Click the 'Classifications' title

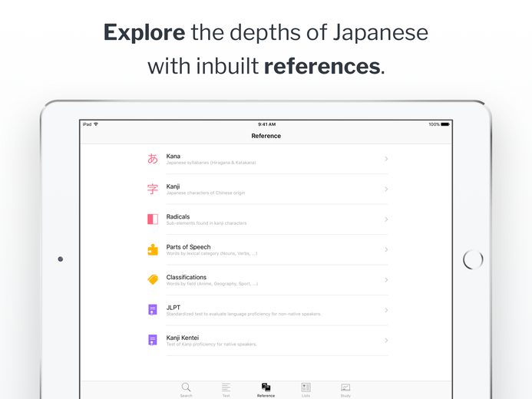click(187, 277)
